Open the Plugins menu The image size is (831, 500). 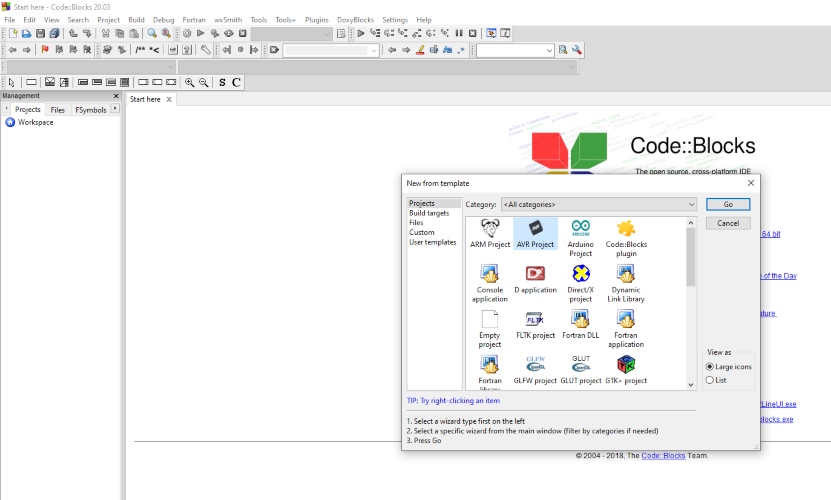click(316, 20)
